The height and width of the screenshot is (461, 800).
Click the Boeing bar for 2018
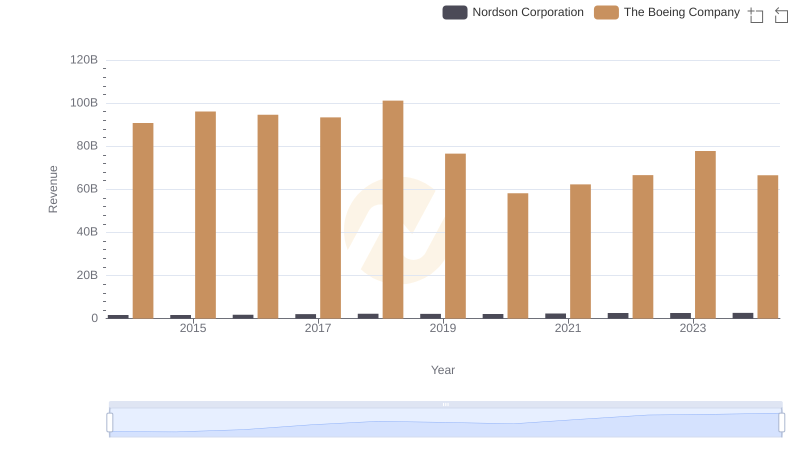(x=393, y=210)
